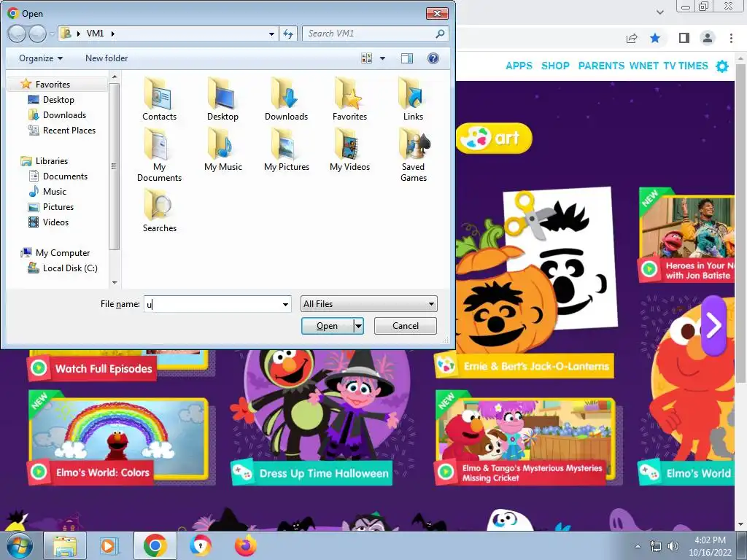Open Watch Full Episodes link
747x560 pixels.
pos(92,368)
